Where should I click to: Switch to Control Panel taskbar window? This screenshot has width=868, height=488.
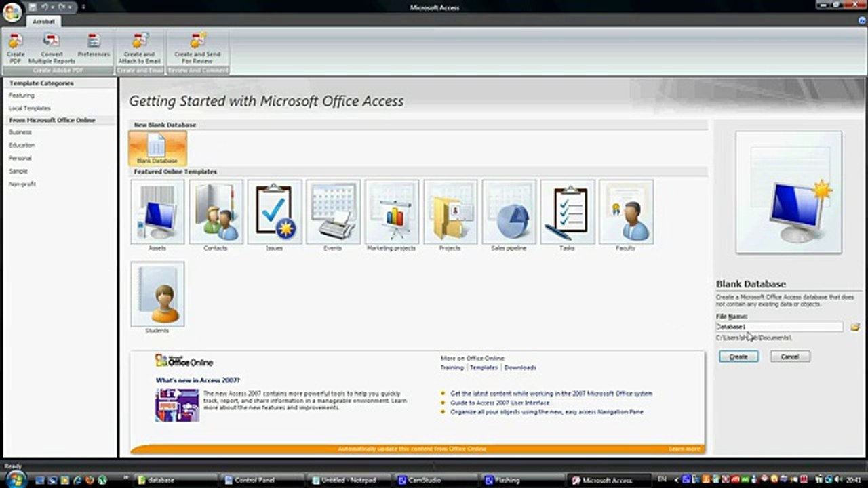tap(263, 480)
